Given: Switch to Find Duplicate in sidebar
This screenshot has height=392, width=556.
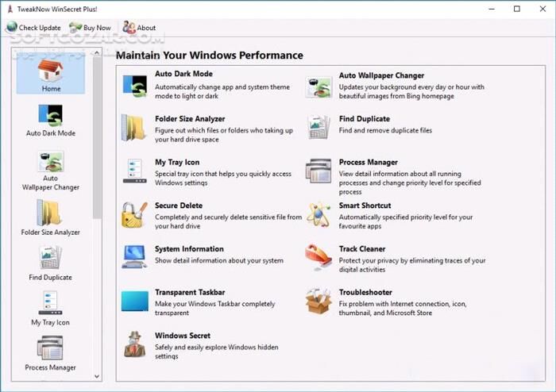Looking at the screenshot, I should click(x=51, y=263).
